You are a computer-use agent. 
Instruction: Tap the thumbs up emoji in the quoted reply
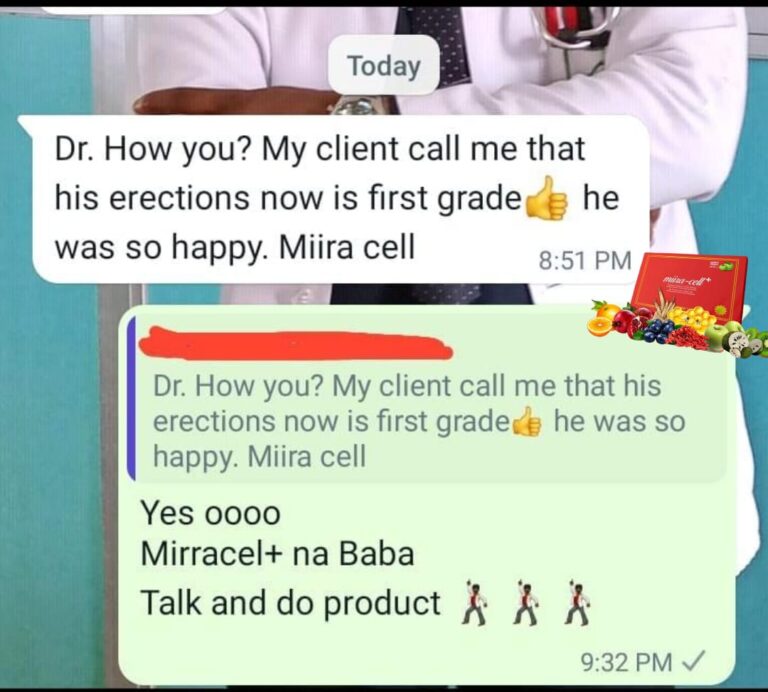click(527, 421)
